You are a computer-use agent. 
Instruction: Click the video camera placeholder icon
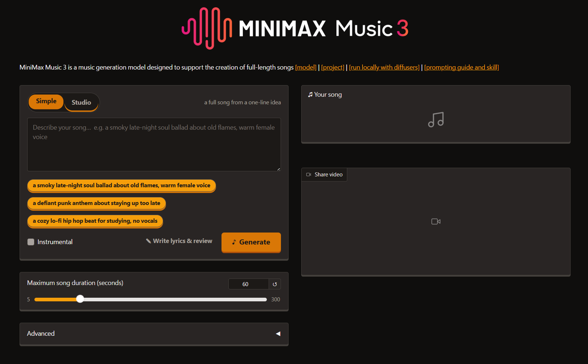436,221
